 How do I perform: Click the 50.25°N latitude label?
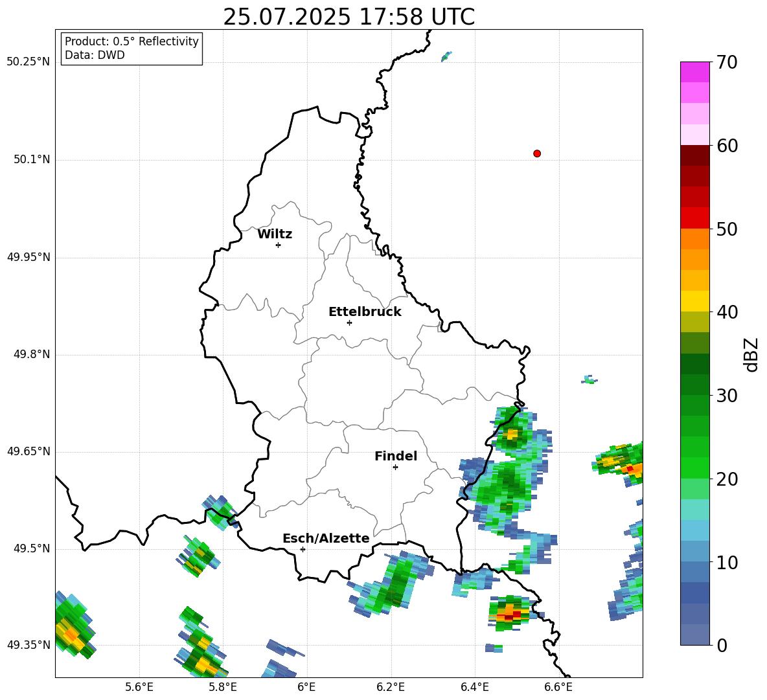(29, 62)
